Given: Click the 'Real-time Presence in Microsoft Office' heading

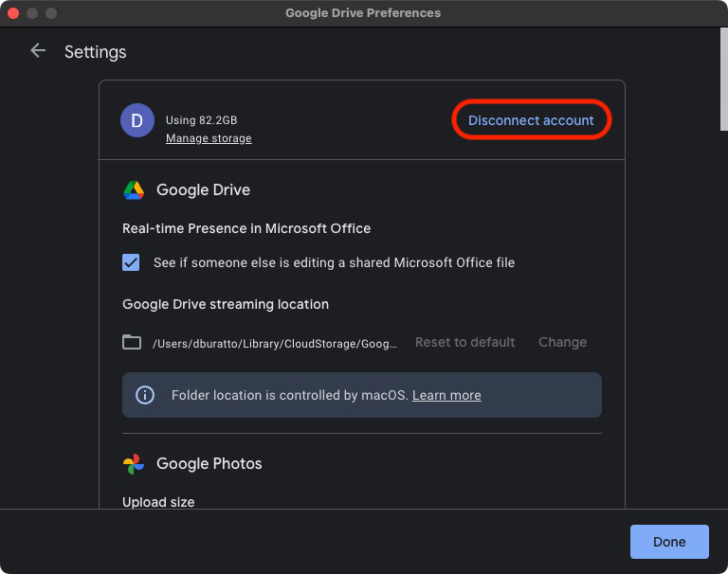Looking at the screenshot, I should click(x=246, y=228).
